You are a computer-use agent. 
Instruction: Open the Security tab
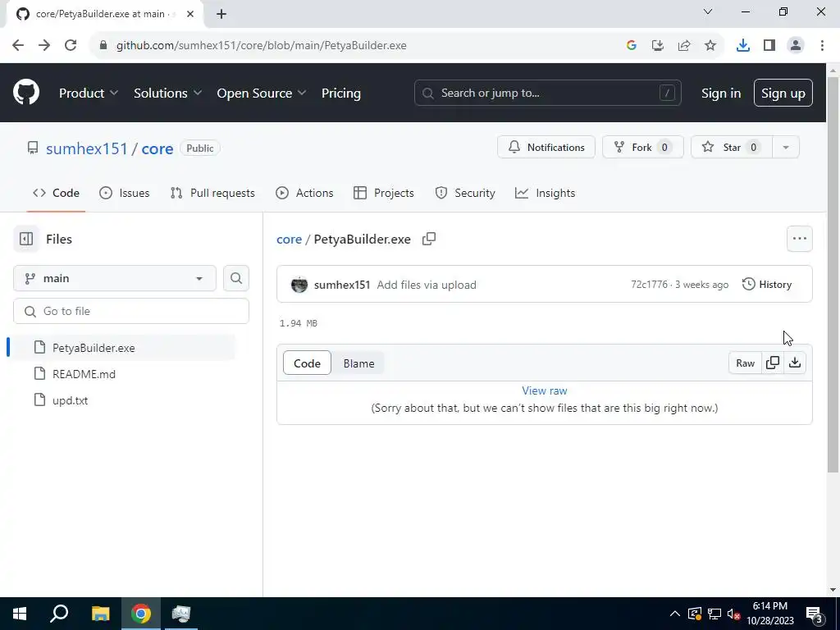point(465,193)
